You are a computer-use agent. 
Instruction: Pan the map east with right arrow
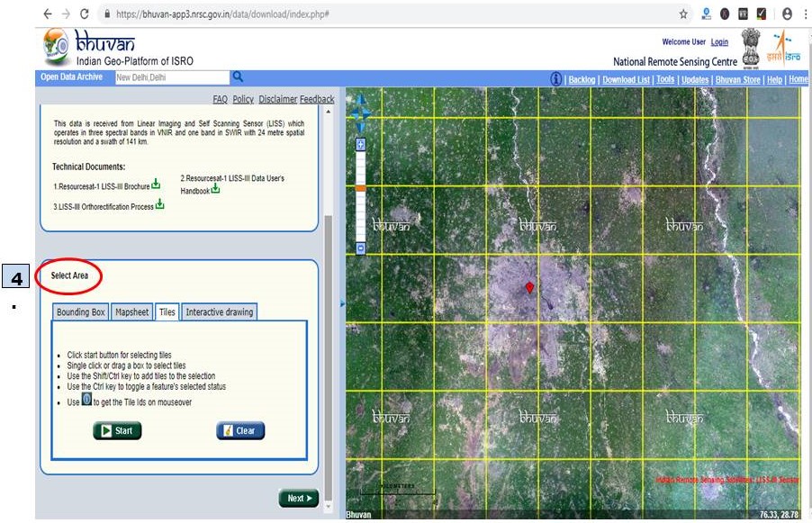[x=367, y=113]
